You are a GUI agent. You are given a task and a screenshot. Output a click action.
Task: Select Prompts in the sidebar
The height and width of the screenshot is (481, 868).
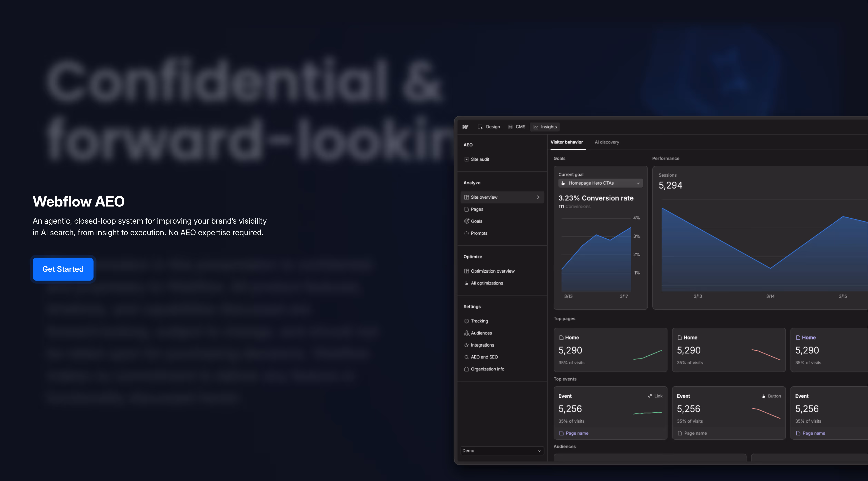[x=479, y=233]
